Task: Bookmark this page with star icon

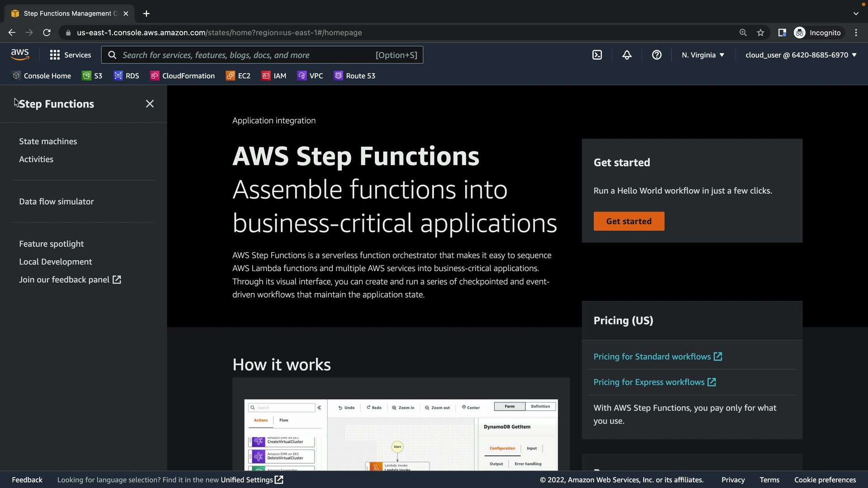Action: [760, 33]
